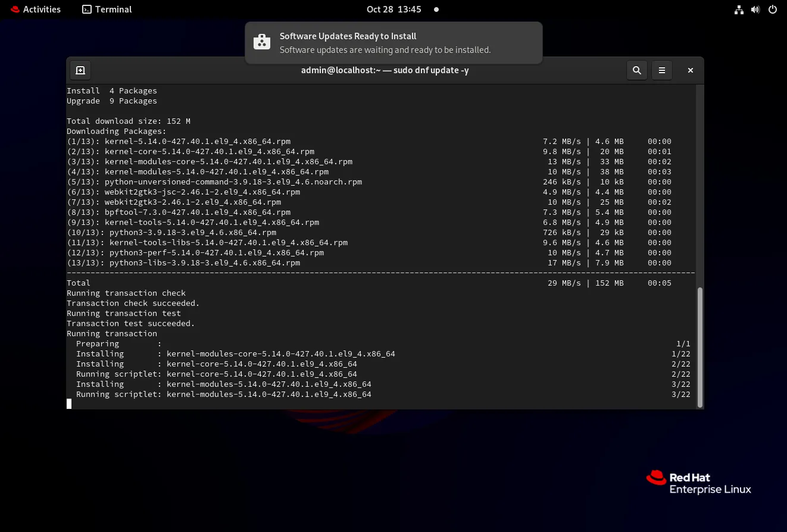Image resolution: width=787 pixels, height=532 pixels.
Task: Click the '1/22' progress counter
Action: (681, 353)
